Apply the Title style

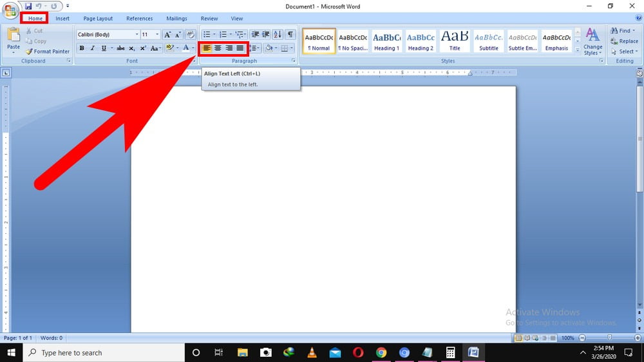455,41
